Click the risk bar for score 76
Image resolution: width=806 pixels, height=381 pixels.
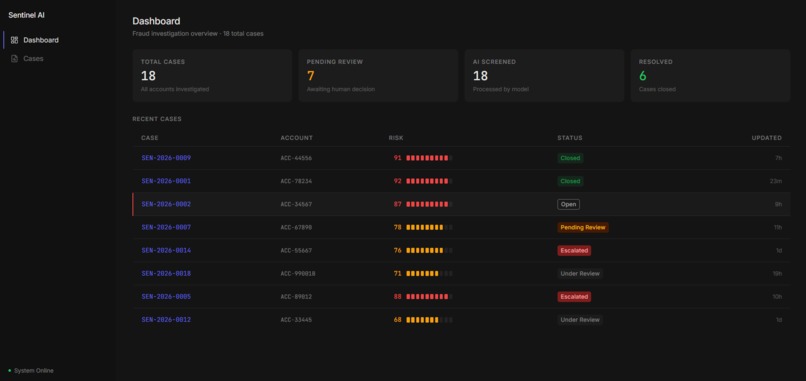point(429,250)
